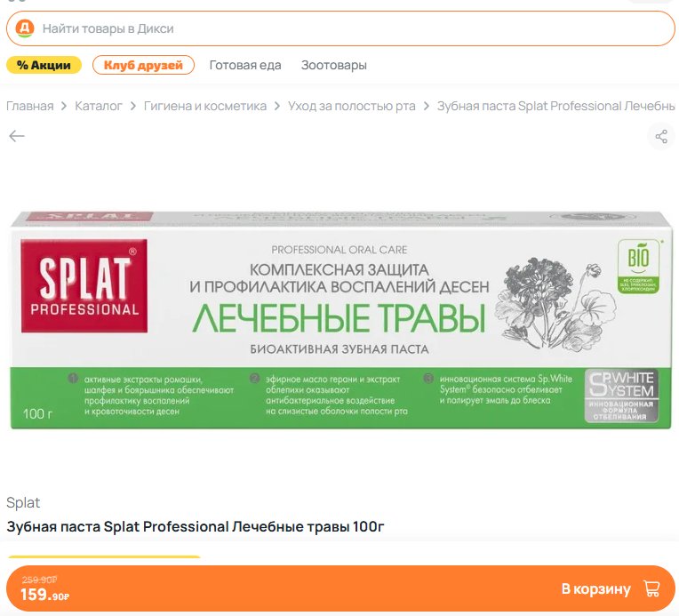Open Уход за полостью рта breadcrumb
679x616 pixels.
click(x=352, y=106)
